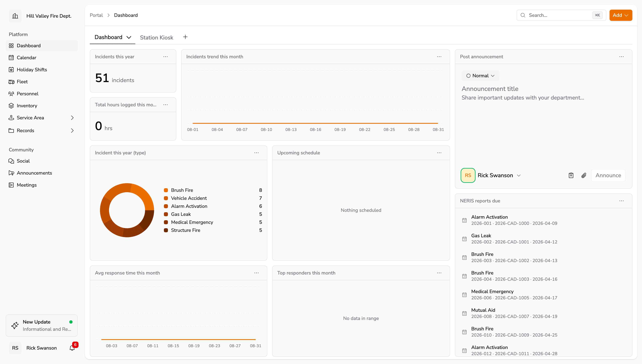Open options for Incidents trend this month
The width and height of the screenshot is (642, 364).
439,57
